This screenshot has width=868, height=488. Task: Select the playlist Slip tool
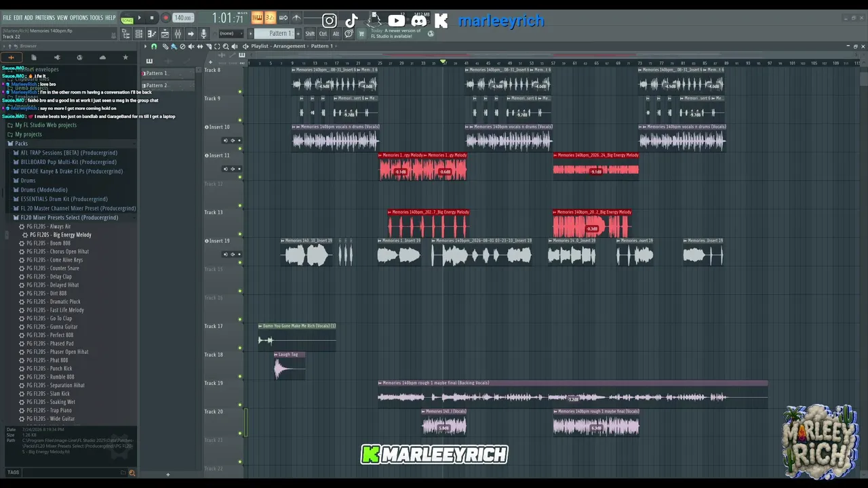[x=200, y=46]
